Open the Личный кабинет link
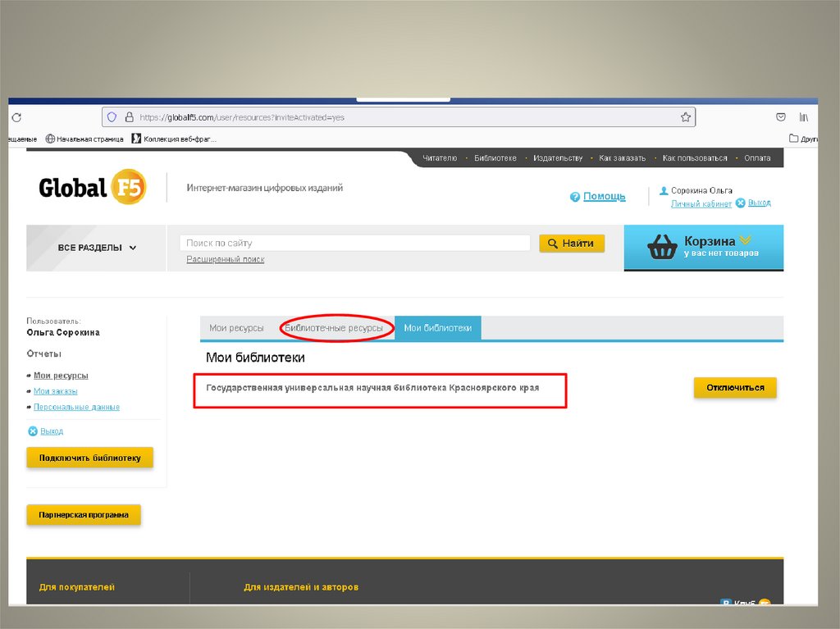Image resolution: width=840 pixels, height=629 pixels. 701,203
